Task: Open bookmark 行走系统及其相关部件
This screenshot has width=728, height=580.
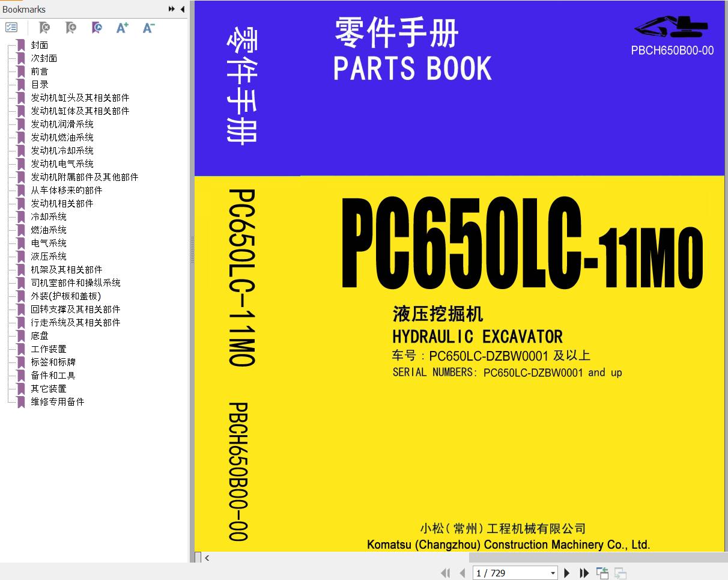Action: pyautogui.click(x=76, y=323)
